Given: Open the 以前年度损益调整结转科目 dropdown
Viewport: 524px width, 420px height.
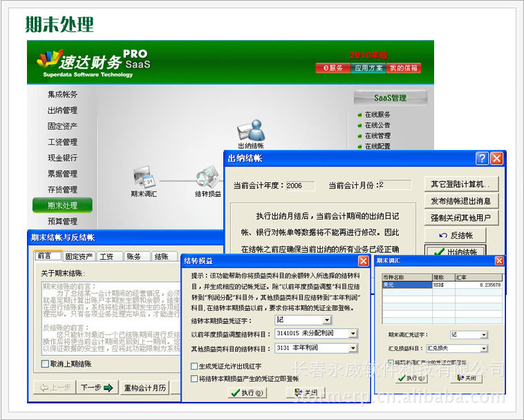Looking at the screenshot, I should tap(353, 333).
